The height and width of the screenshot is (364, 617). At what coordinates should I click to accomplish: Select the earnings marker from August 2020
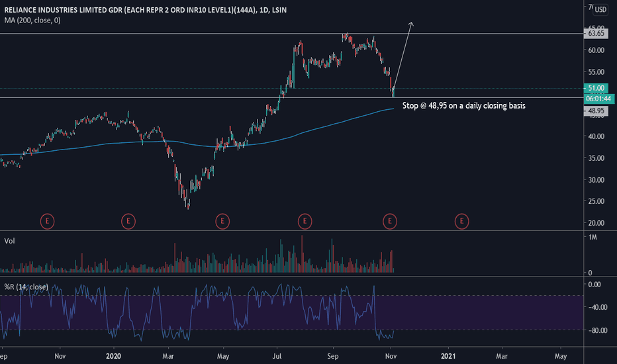[305, 221]
